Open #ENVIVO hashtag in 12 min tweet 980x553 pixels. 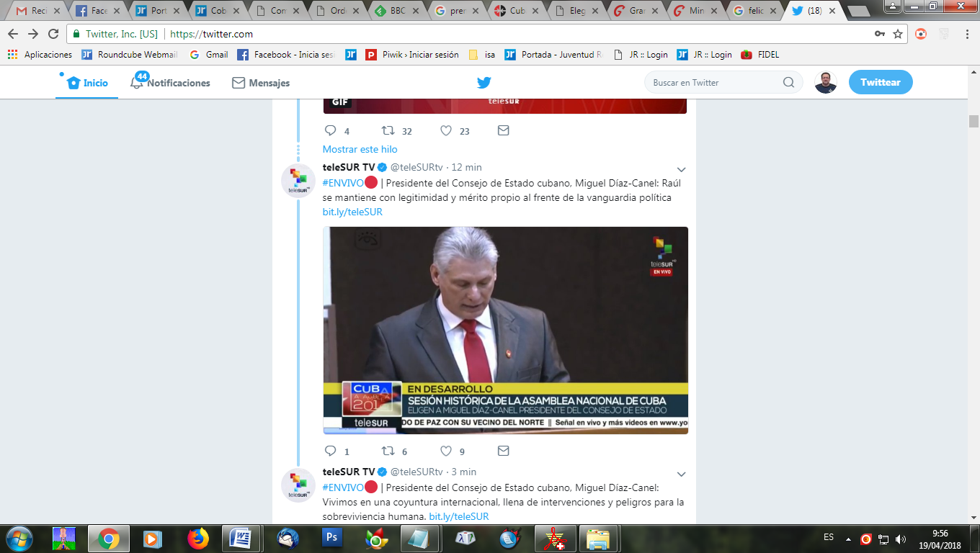coord(343,183)
